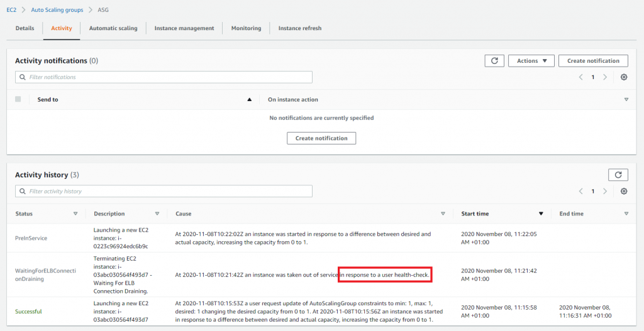
Task: Open the Instance refresh tab
Action: [x=300, y=28]
